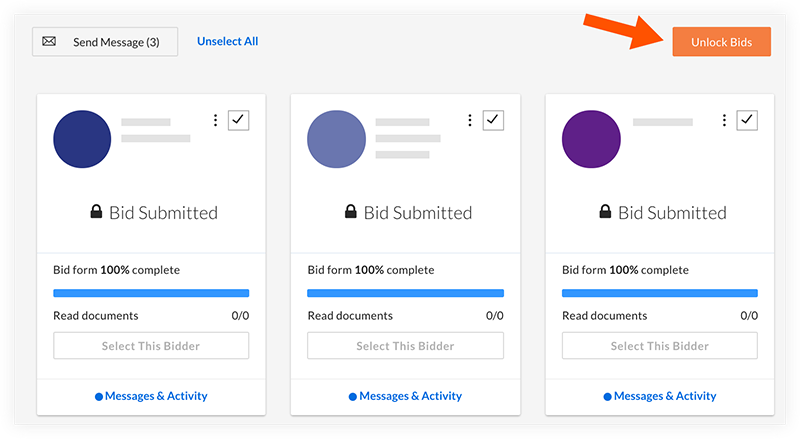Open Messages & Activity on the third card
This screenshot has width=800, height=439.
pyautogui.click(x=660, y=396)
